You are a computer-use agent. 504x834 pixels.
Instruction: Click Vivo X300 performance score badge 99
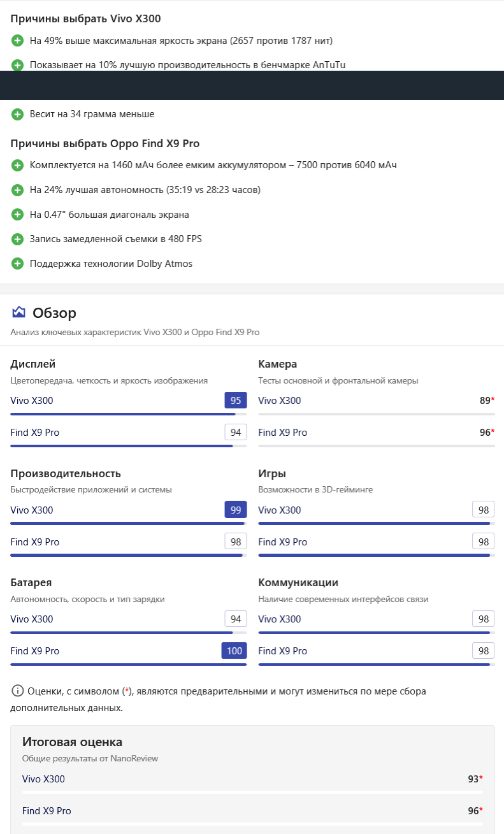(x=235, y=510)
